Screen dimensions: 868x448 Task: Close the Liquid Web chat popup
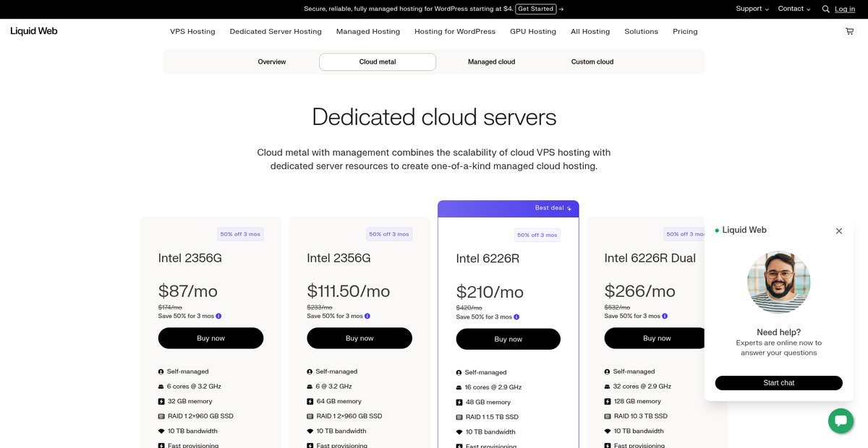839,231
